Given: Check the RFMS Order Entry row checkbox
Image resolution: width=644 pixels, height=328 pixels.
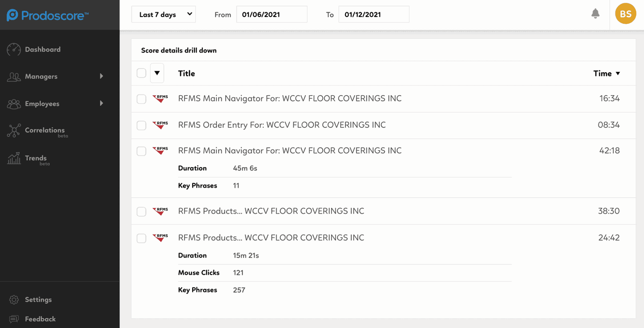Looking at the screenshot, I should coord(142,126).
